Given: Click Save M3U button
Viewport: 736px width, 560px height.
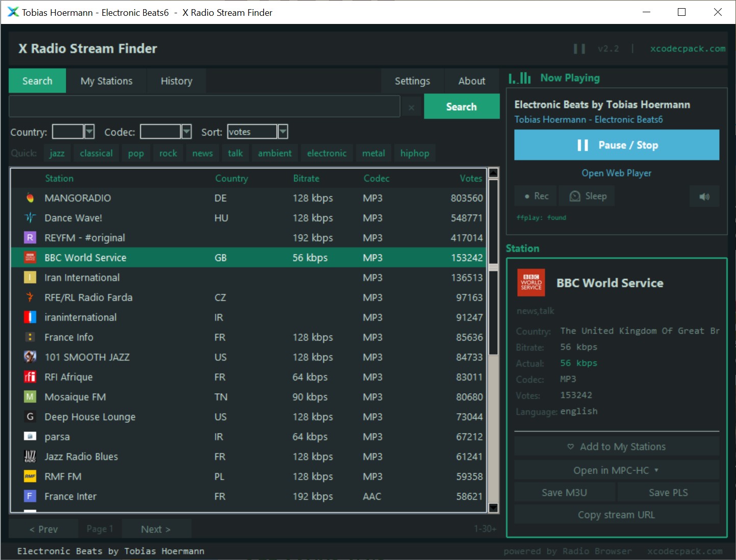Looking at the screenshot, I should [x=565, y=493].
